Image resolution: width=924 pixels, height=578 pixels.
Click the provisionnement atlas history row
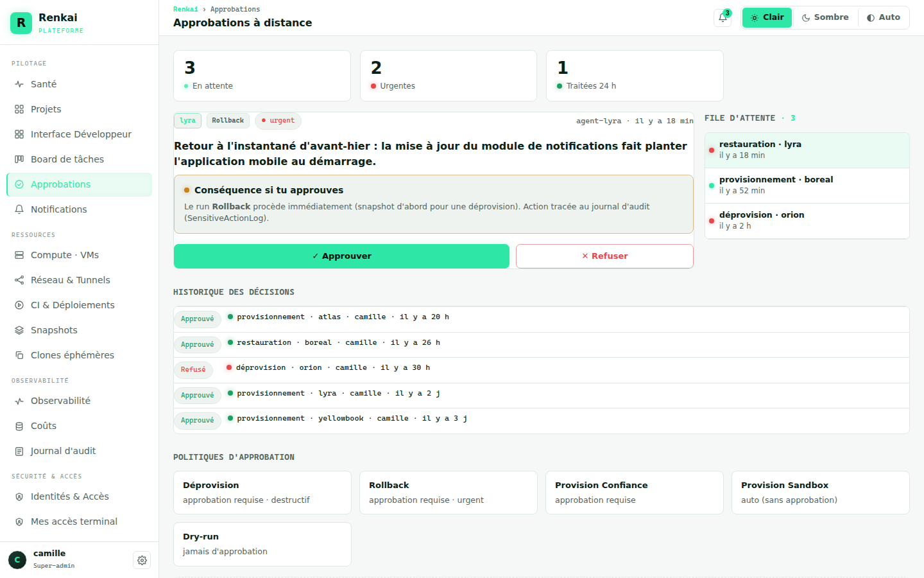(x=542, y=319)
